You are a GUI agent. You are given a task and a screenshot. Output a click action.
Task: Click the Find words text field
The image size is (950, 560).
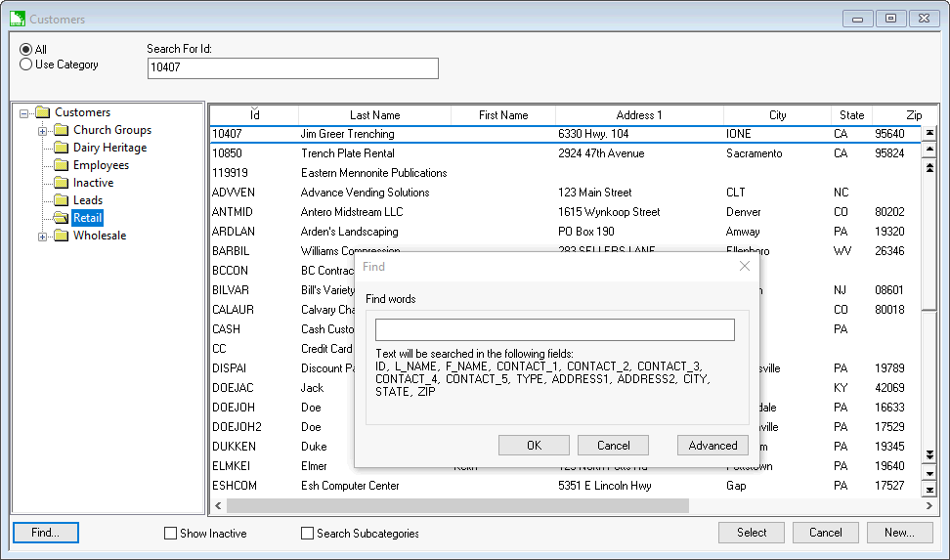click(x=554, y=329)
